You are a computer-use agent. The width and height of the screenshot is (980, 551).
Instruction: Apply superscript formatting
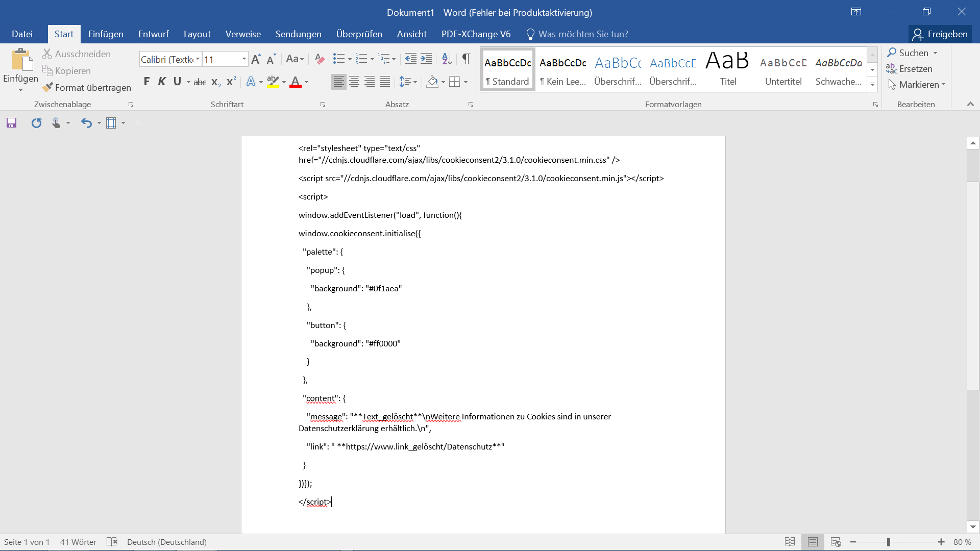click(x=231, y=82)
